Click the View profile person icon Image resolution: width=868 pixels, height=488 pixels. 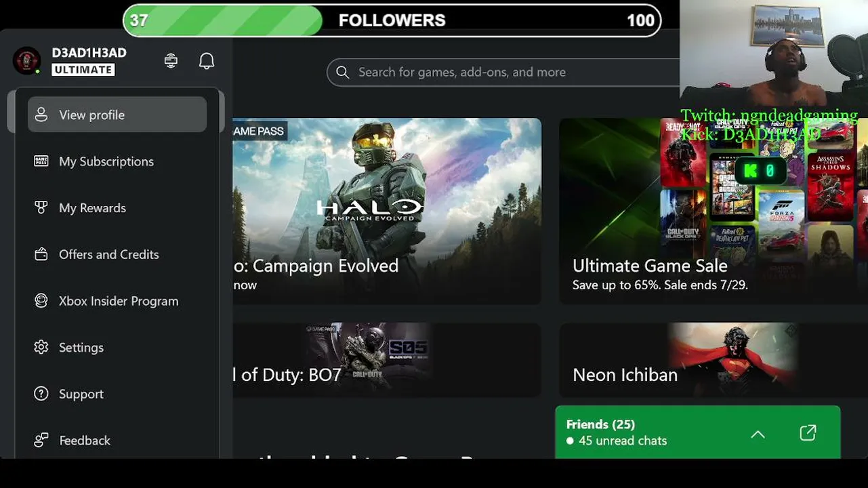pyautogui.click(x=41, y=115)
